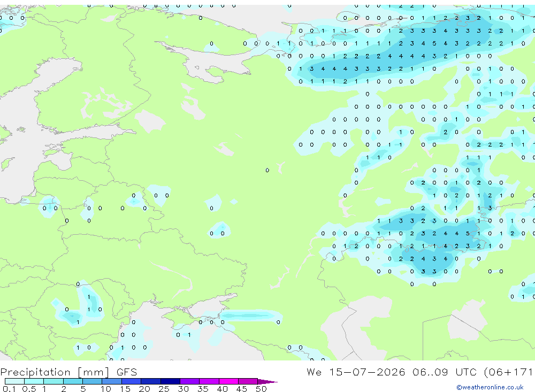This screenshot has height=392, width=535.
Task: Click the 45–50 mm legend swatch
Action: click(248, 381)
